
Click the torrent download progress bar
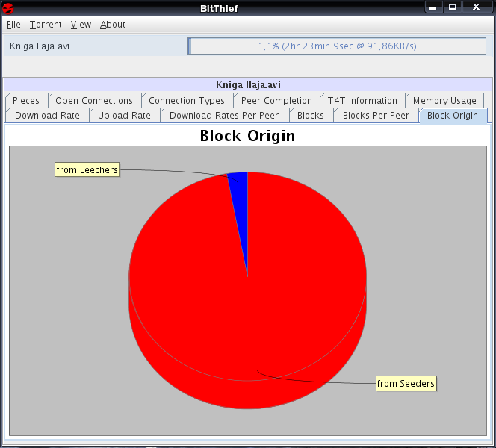pyautogui.click(x=337, y=46)
